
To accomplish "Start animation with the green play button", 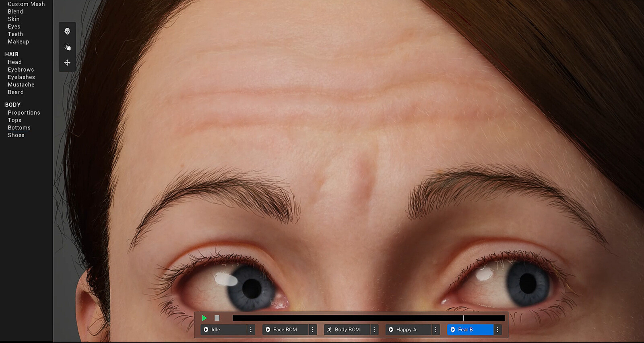I will click(x=204, y=318).
